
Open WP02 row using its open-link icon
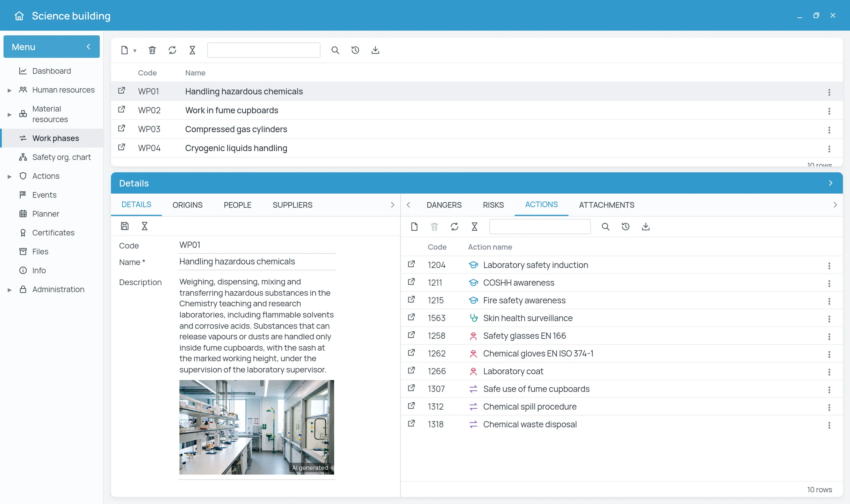click(x=122, y=110)
